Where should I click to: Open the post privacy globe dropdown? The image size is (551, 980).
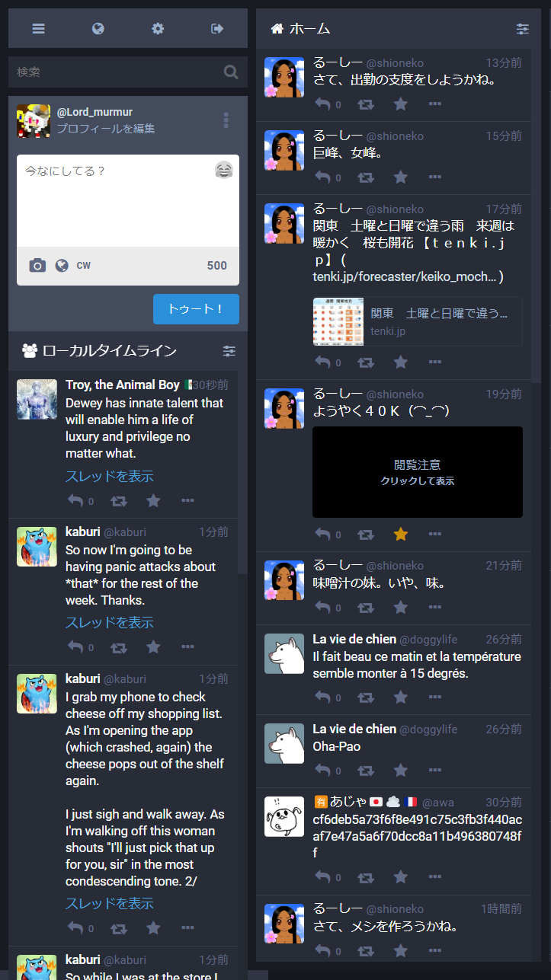click(x=62, y=266)
